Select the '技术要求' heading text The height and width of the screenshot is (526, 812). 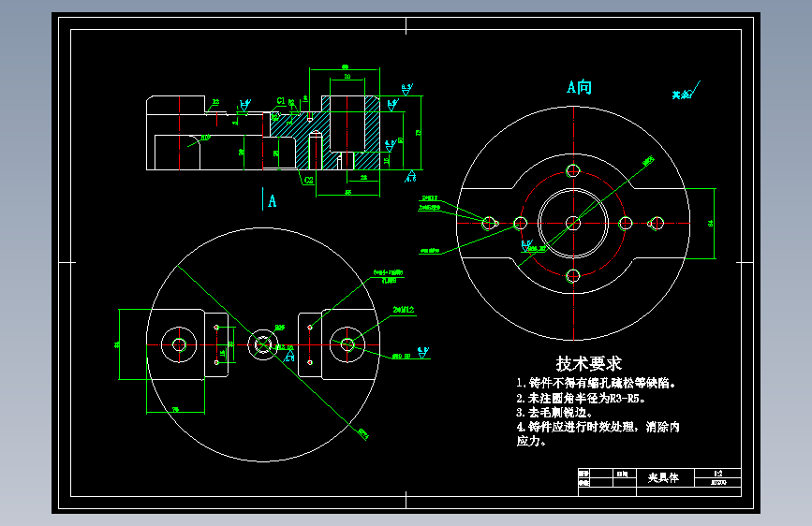[589, 363]
